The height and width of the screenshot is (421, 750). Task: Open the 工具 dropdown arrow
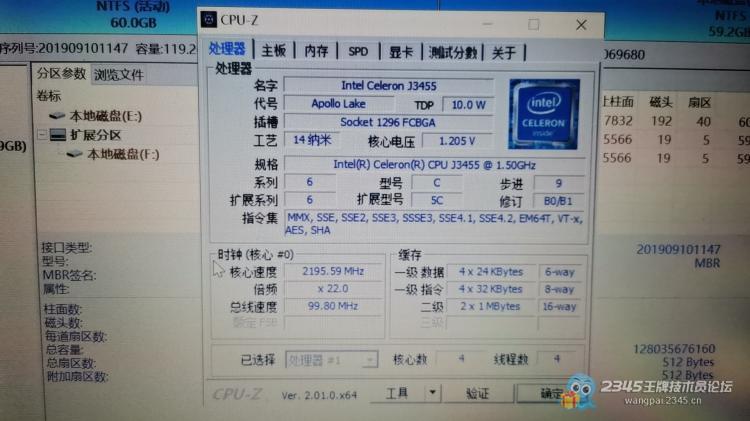coord(432,393)
